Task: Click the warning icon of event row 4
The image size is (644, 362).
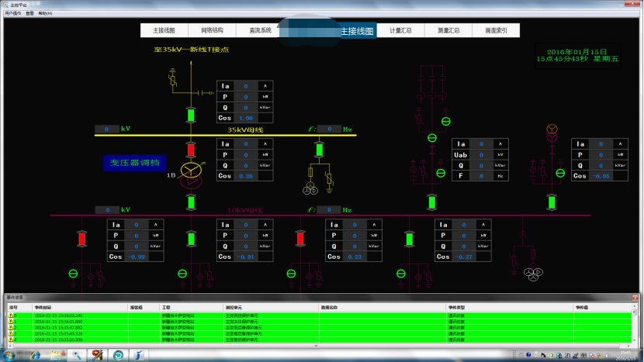Action: 11,340
